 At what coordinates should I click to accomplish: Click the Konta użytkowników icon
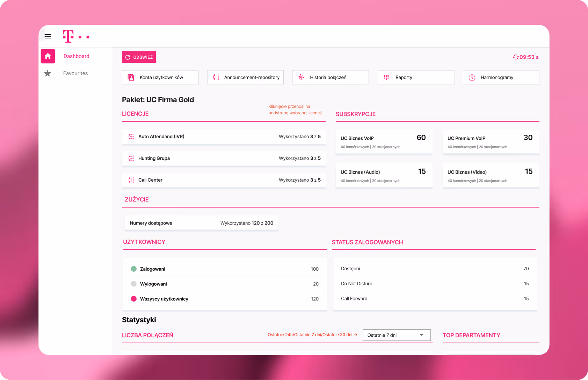131,78
